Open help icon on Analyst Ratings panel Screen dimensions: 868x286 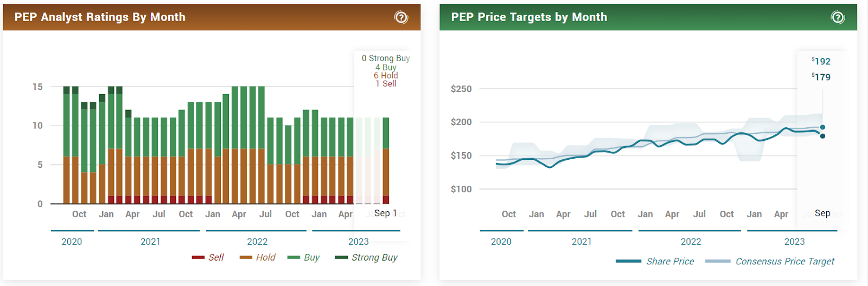point(401,17)
